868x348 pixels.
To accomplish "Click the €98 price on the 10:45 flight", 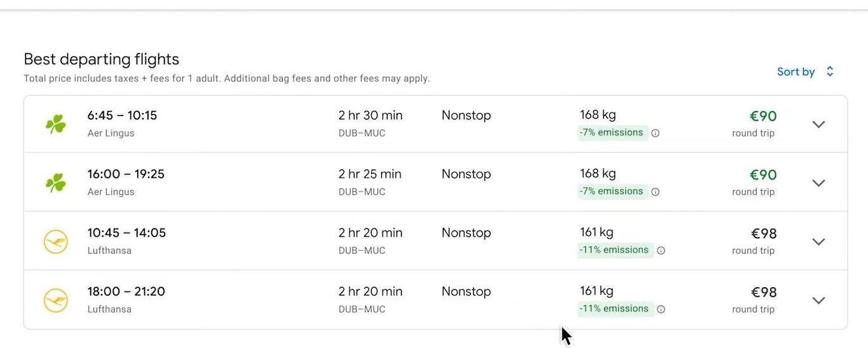I will click(x=764, y=234).
